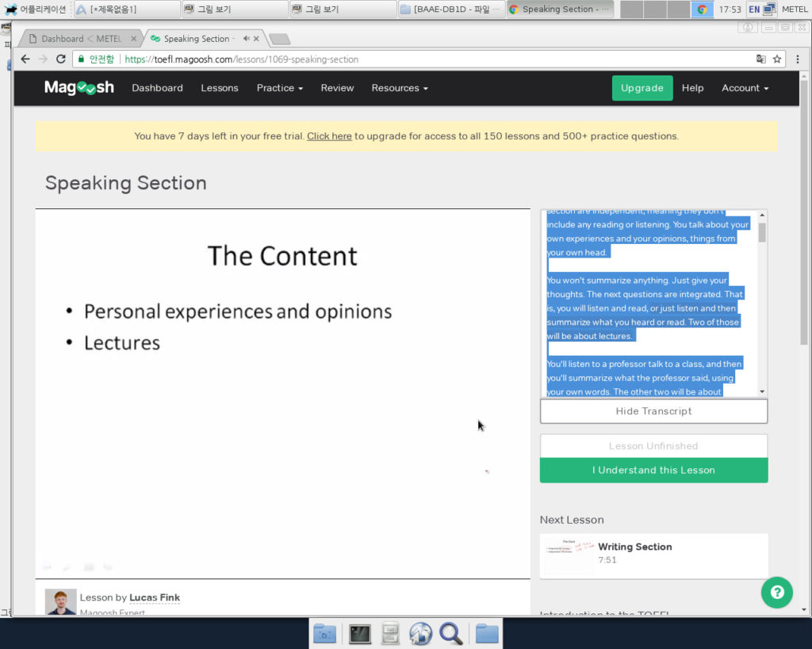Go to Lessons in the navigation bar
This screenshot has width=812, height=649.
coord(220,88)
